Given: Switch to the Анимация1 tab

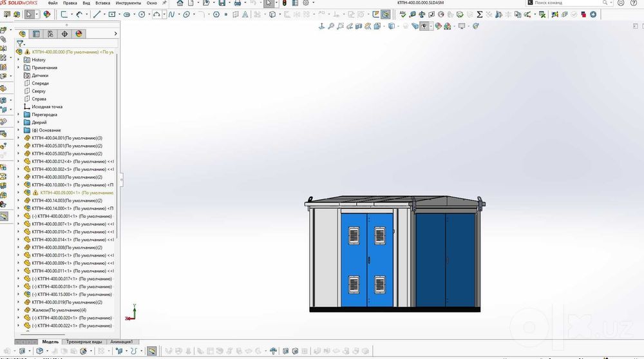Looking at the screenshot, I should 122,342.
